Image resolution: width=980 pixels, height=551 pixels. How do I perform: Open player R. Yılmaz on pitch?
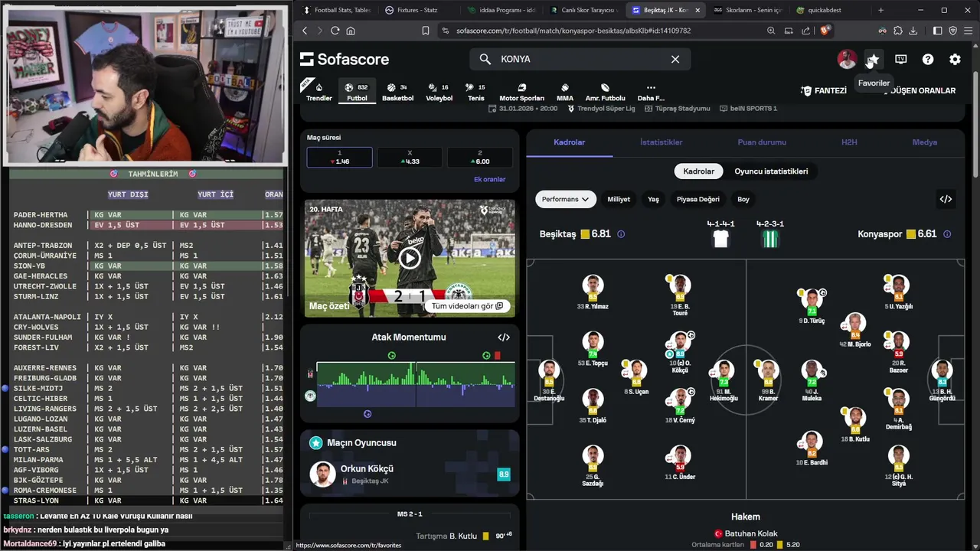[592, 292]
